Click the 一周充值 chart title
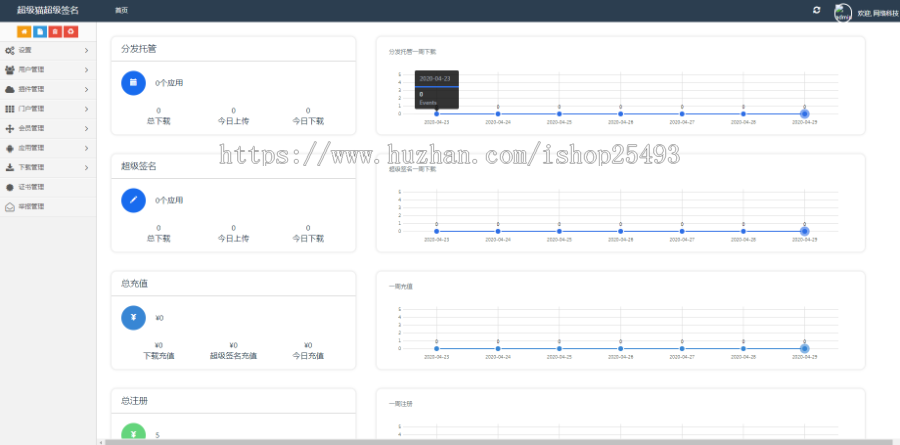 [x=400, y=286]
